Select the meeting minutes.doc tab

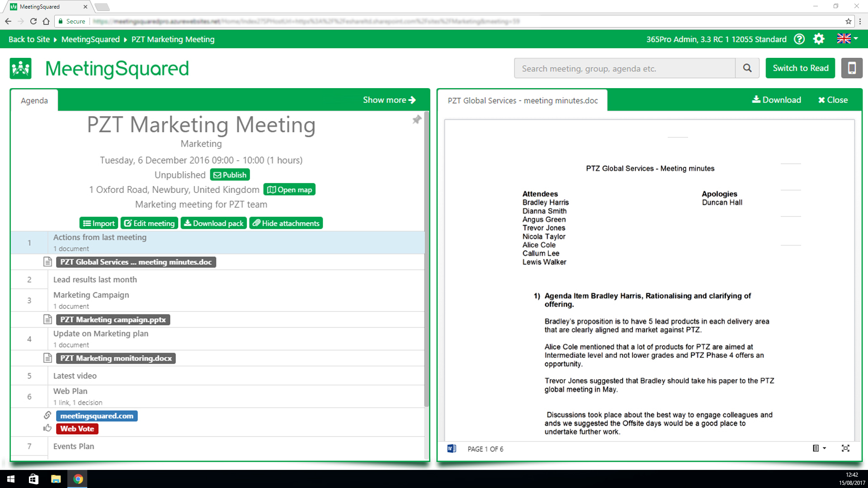coord(523,100)
